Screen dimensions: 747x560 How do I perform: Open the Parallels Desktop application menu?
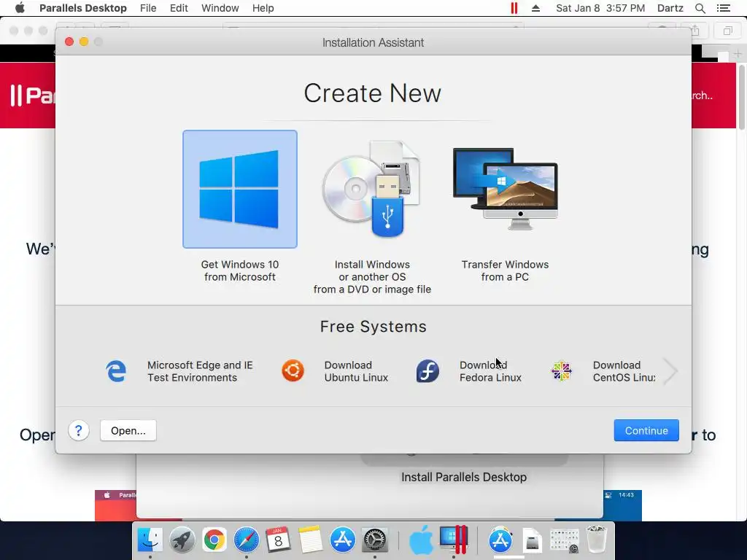click(83, 8)
